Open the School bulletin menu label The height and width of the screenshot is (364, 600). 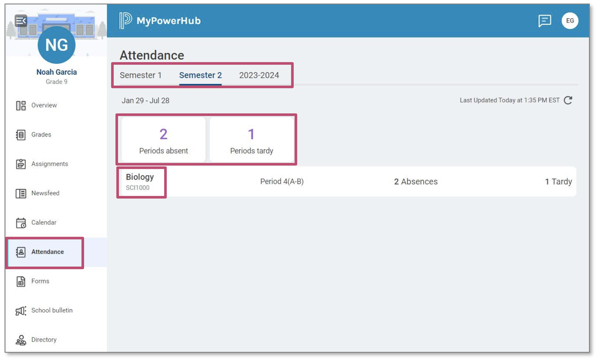pyautogui.click(x=52, y=310)
